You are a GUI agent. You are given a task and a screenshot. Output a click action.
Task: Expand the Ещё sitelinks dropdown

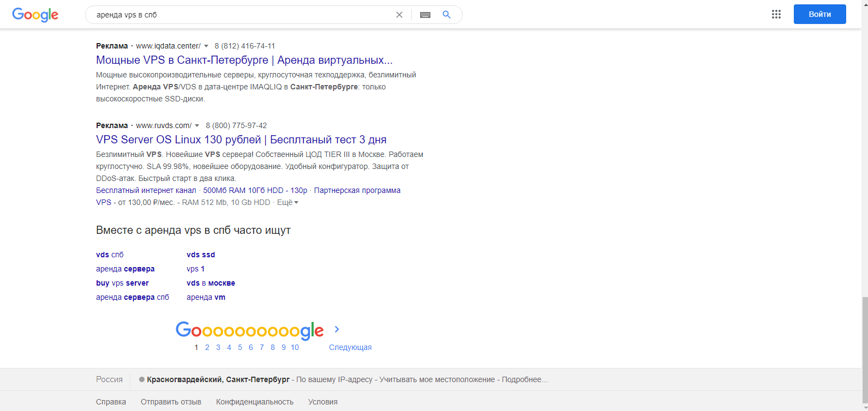pyautogui.click(x=288, y=202)
